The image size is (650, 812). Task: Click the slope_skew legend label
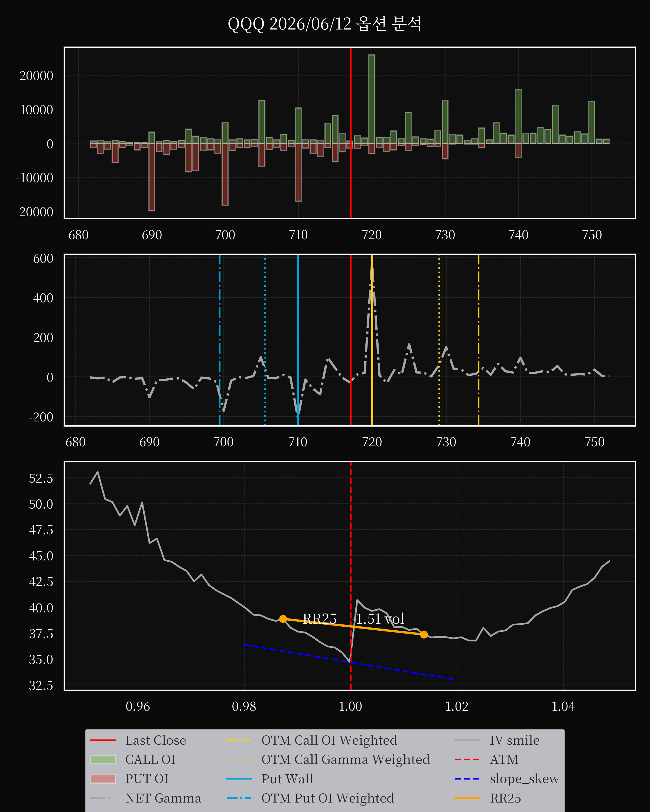[x=525, y=778]
